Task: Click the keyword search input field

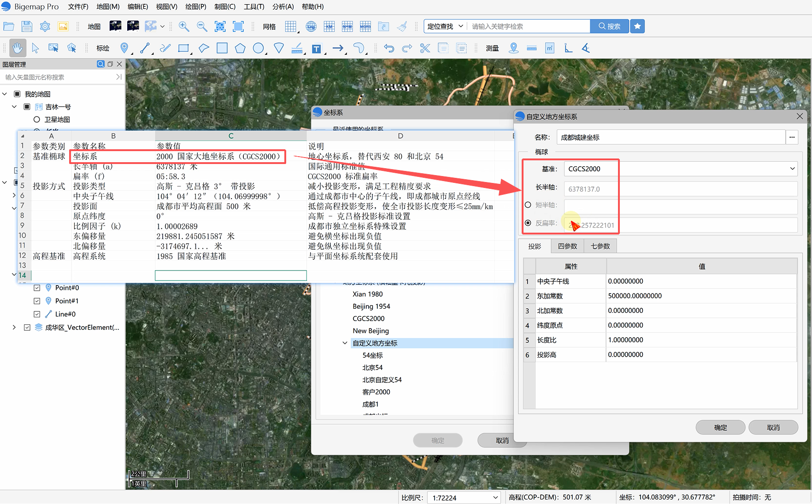Action: point(529,26)
